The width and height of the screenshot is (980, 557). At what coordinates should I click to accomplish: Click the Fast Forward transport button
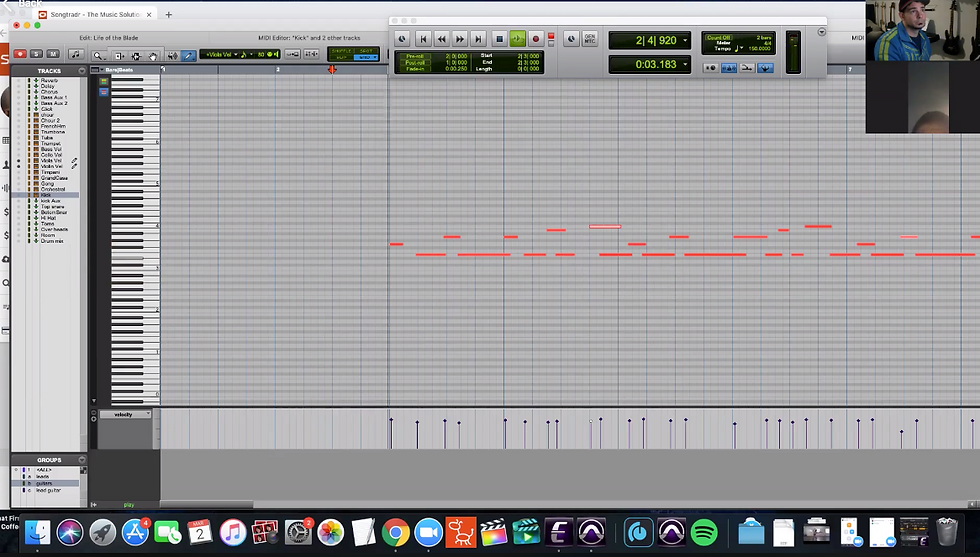pos(459,39)
